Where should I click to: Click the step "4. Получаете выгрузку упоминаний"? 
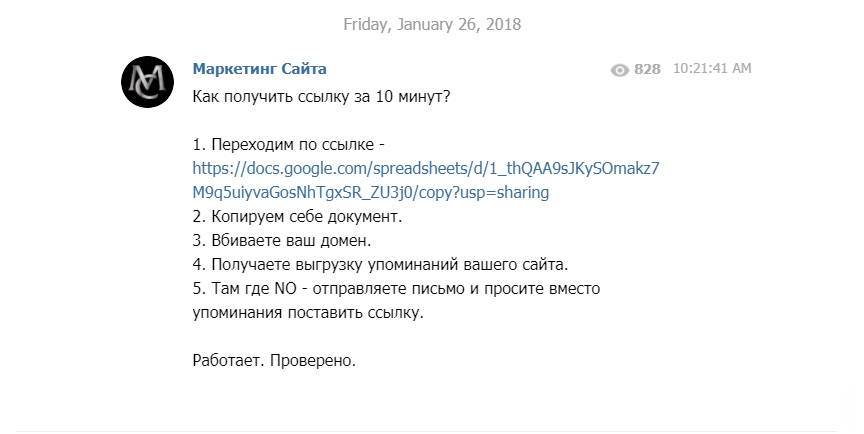380,264
